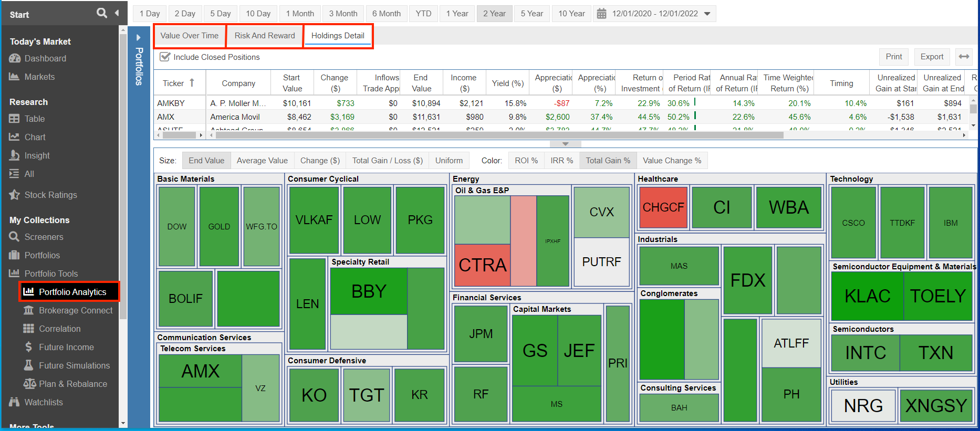
Task: Click the Print button
Action: (x=894, y=57)
